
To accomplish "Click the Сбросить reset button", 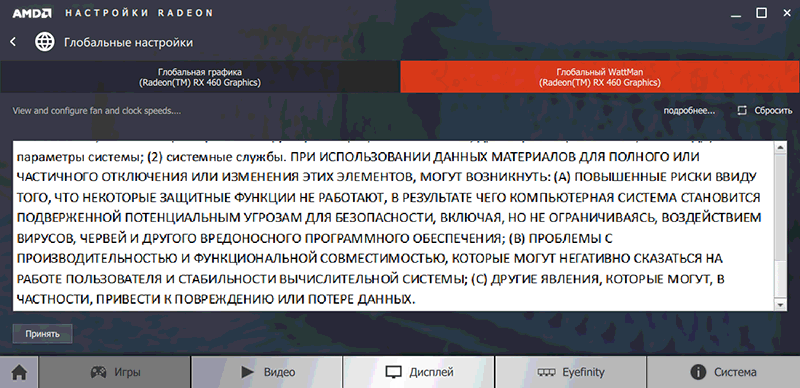I will coord(765,110).
